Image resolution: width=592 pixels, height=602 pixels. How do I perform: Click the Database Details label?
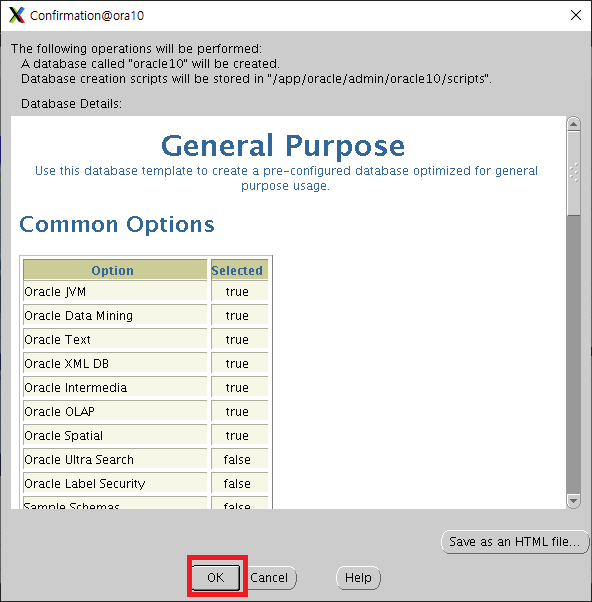pos(71,104)
